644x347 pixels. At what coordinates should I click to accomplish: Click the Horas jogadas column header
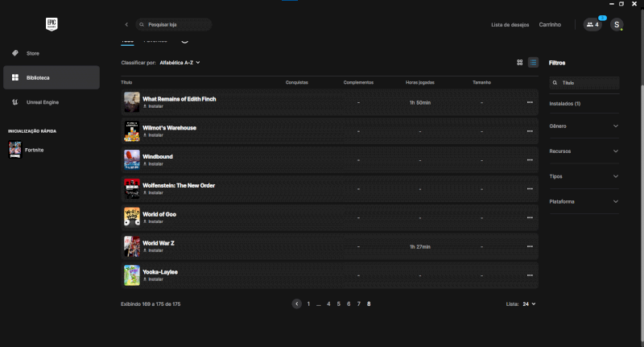click(419, 83)
